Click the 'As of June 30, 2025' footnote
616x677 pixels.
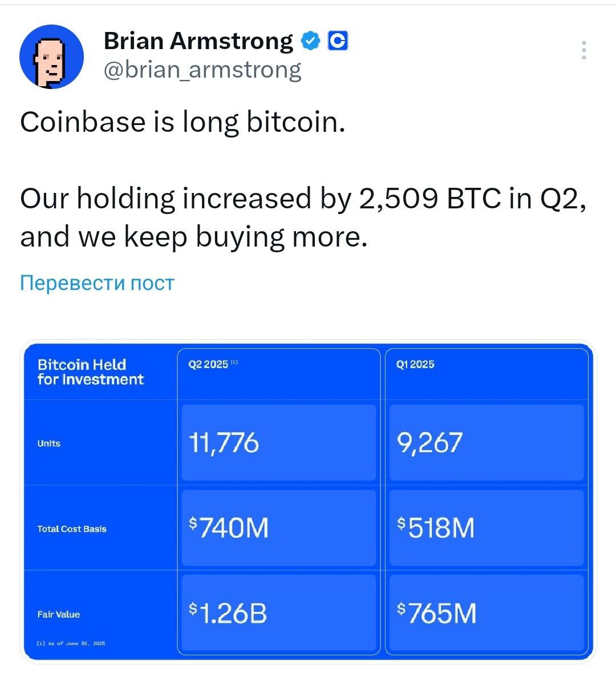click(71, 643)
